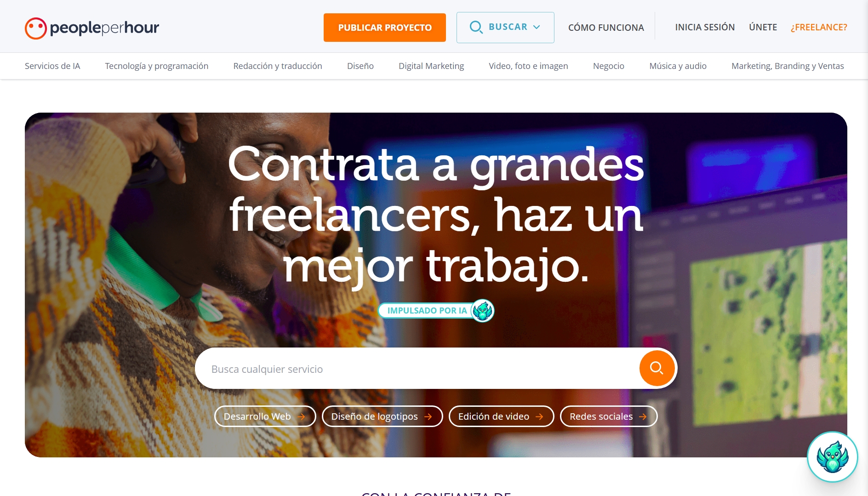Open Música y audio category
This screenshot has width=868, height=496.
pos(678,66)
